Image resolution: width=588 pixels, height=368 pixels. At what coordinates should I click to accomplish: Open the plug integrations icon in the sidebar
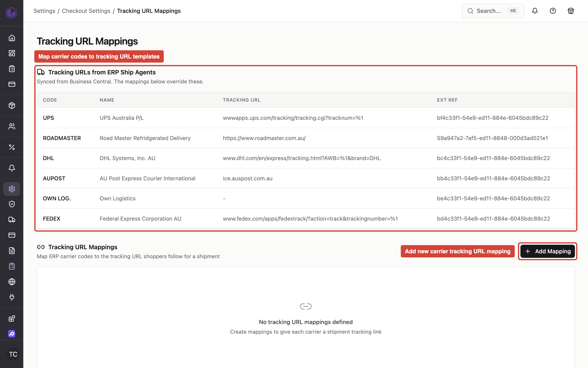click(x=12, y=297)
